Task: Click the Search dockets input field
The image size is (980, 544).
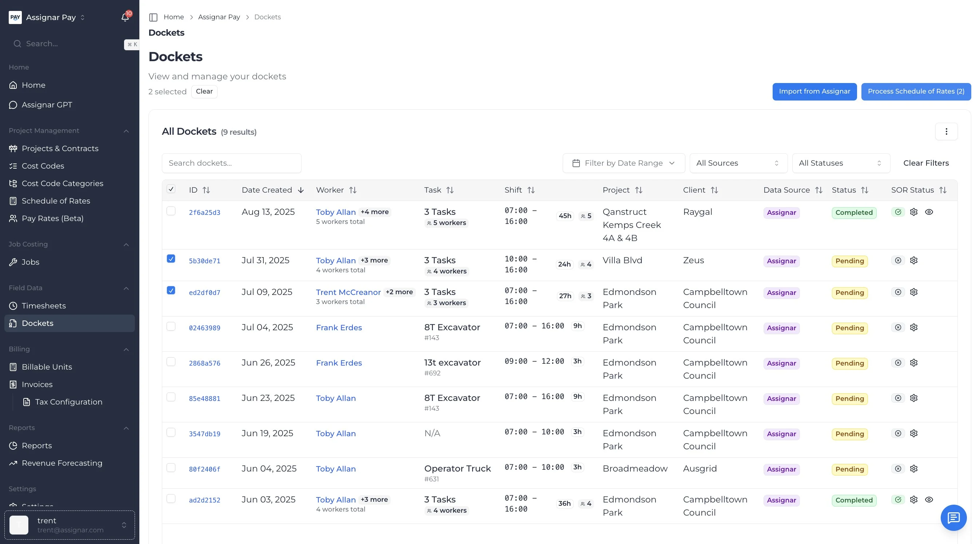Action: (x=231, y=163)
